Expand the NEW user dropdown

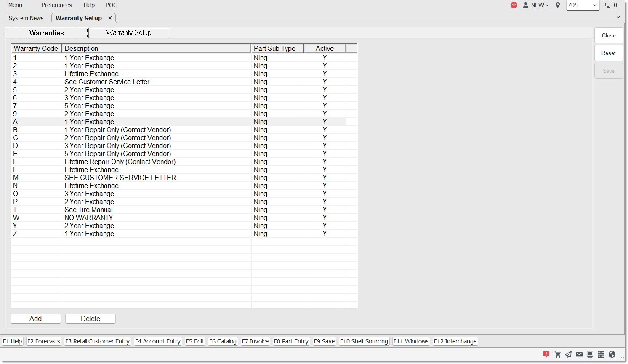tap(536, 5)
